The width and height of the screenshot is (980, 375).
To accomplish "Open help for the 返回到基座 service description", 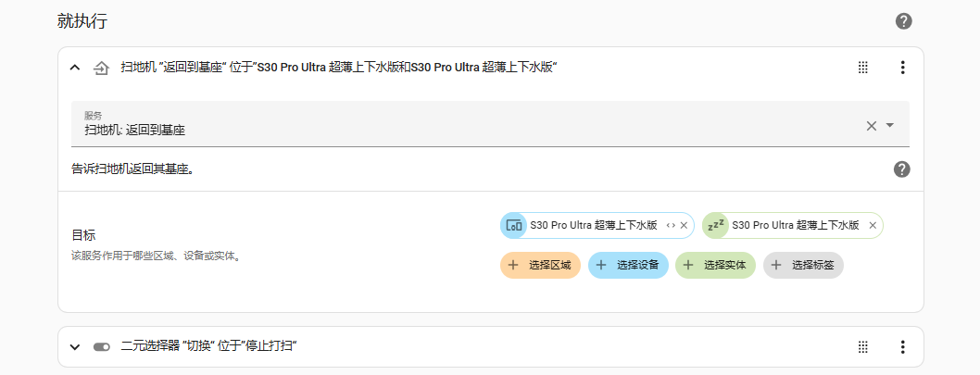I will click(x=901, y=169).
